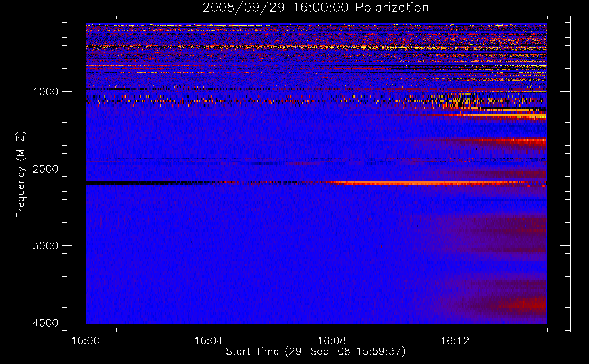This screenshot has width=589, height=364.
Task: Click the plot title '2008/09/29 16:00:00 Polarization'
Action: pos(316,7)
